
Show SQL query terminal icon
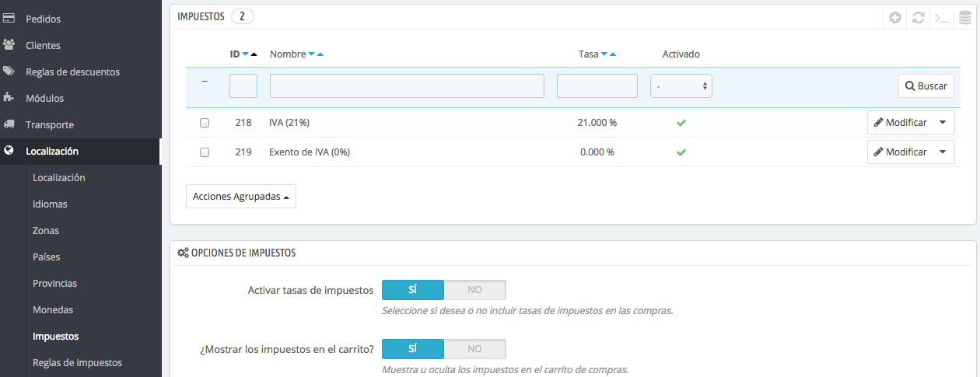pos(942,17)
